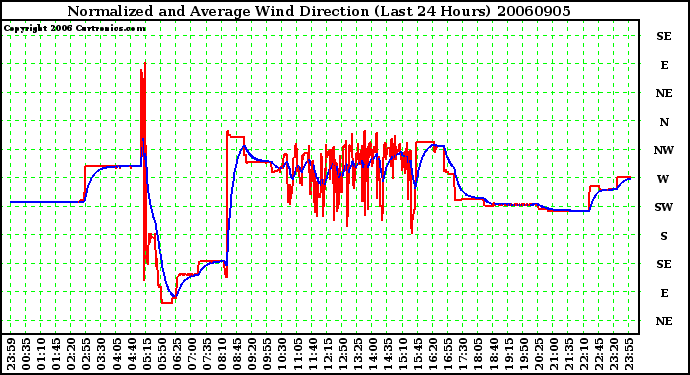
Task: Click the '13:25' time label
Action: 358,354
